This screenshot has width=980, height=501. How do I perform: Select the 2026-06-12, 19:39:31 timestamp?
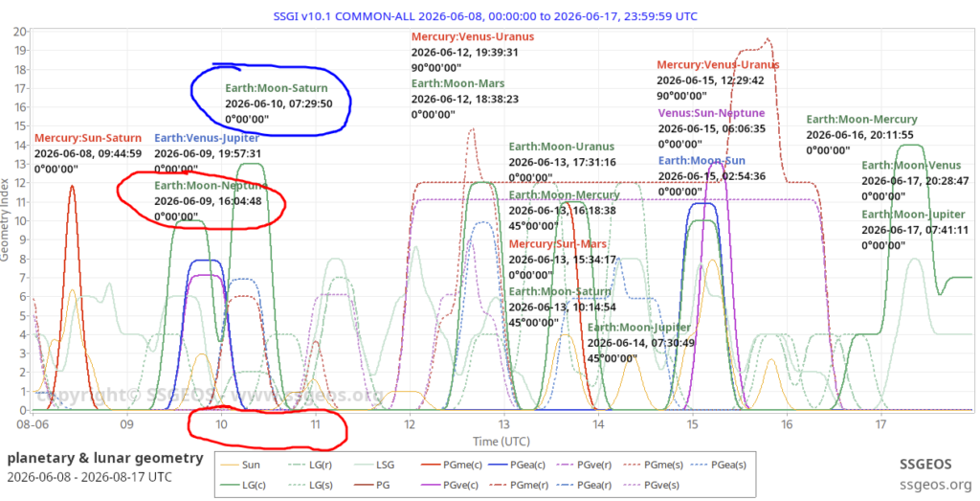tap(465, 52)
